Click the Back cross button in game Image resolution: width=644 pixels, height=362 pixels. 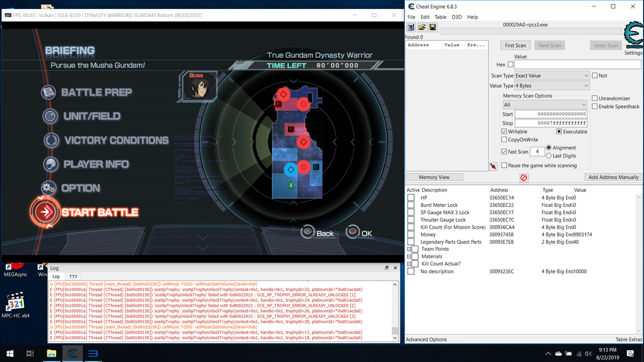pyautogui.click(x=308, y=232)
